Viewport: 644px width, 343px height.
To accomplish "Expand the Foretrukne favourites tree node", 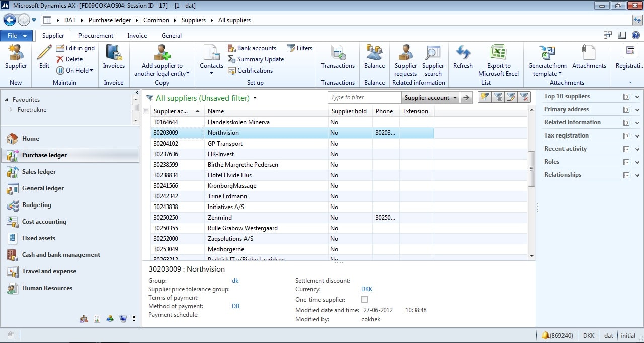I will 11,109.
